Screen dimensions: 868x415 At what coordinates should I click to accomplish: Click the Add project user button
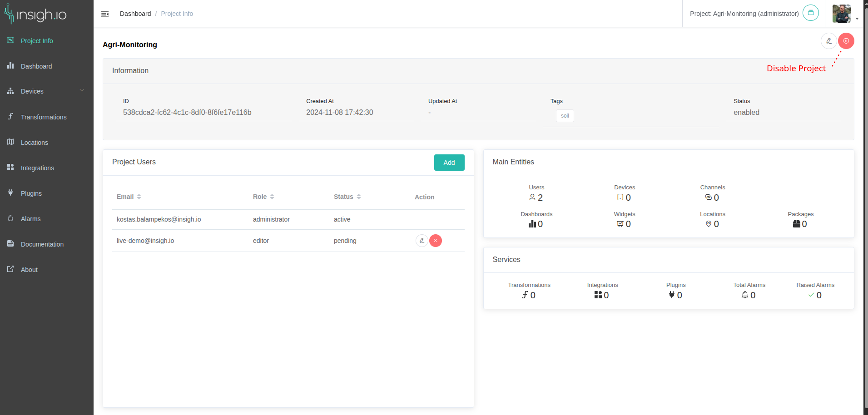(x=449, y=163)
